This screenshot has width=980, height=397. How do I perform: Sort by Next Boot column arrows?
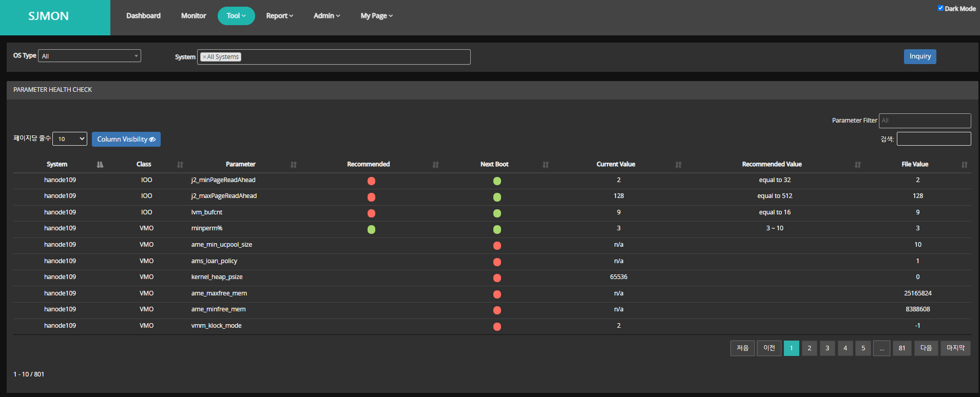tap(546, 165)
